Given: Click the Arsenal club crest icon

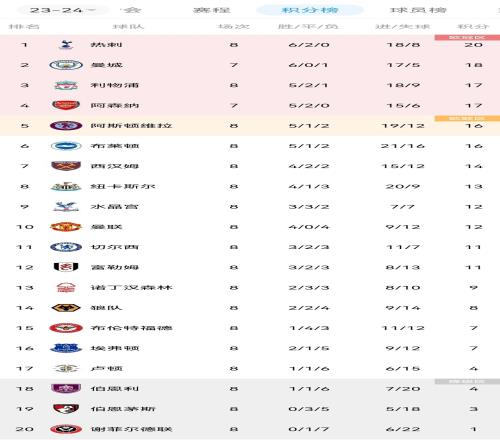Looking at the screenshot, I should pos(66,105).
